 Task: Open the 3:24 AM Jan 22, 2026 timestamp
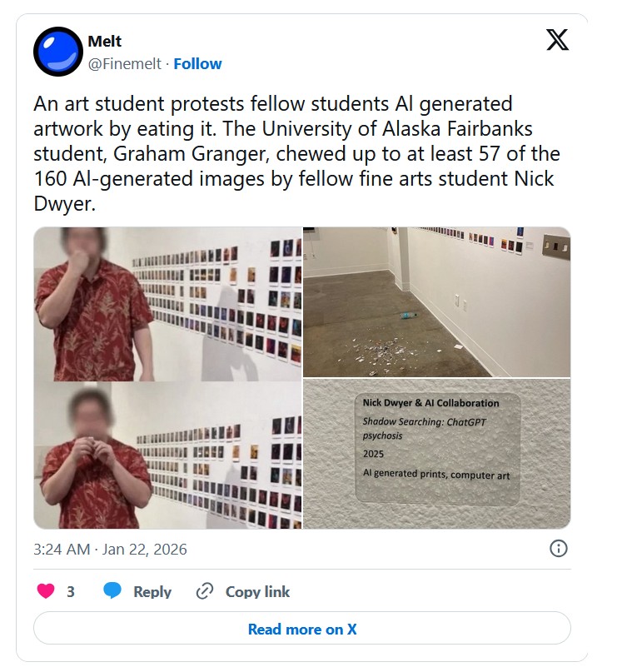coord(110,549)
